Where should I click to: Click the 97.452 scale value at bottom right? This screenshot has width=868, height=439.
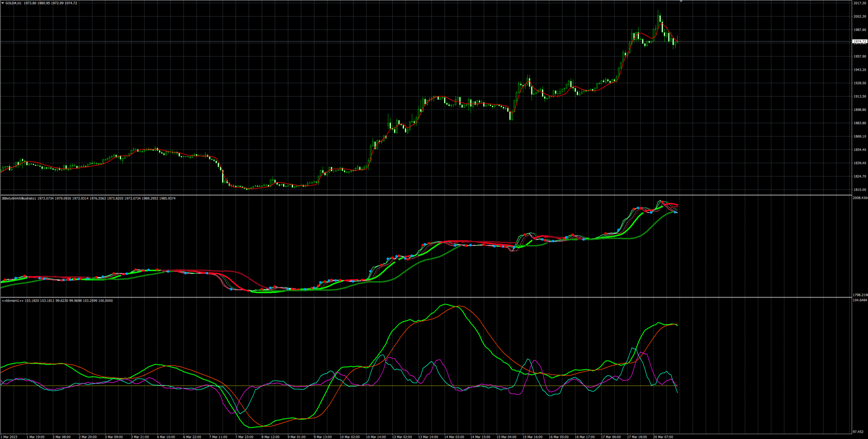(x=858, y=432)
